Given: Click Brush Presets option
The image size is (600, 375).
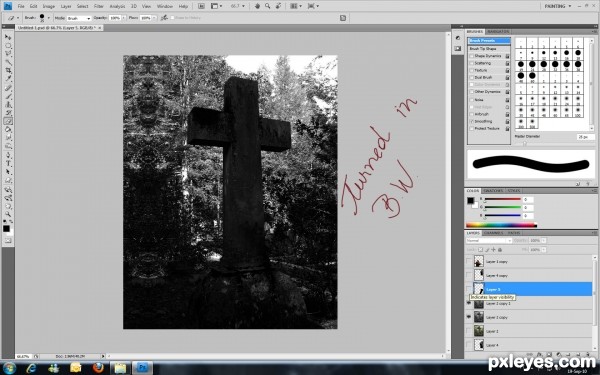Looking at the screenshot, I should pyautogui.click(x=489, y=41).
